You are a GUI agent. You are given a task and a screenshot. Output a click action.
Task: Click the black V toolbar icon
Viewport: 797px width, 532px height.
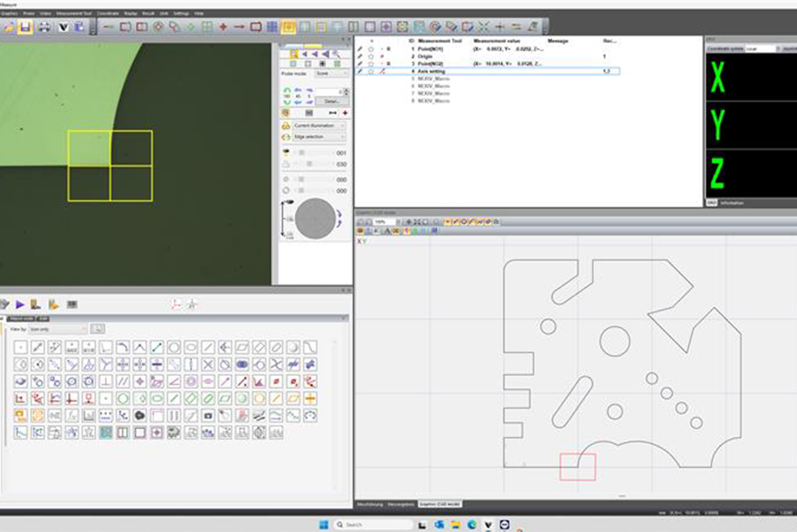coord(63,27)
